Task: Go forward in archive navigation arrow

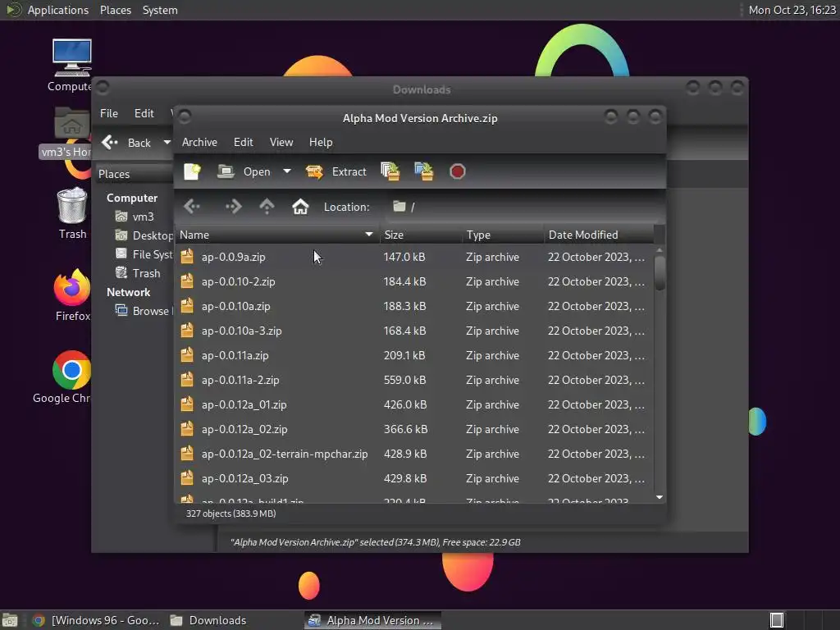Action: coord(234,206)
